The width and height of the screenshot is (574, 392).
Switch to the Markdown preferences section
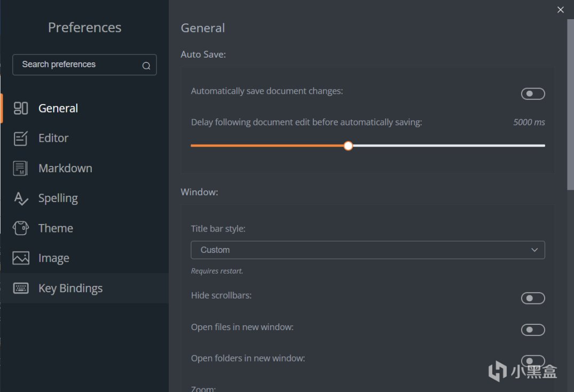(x=65, y=169)
